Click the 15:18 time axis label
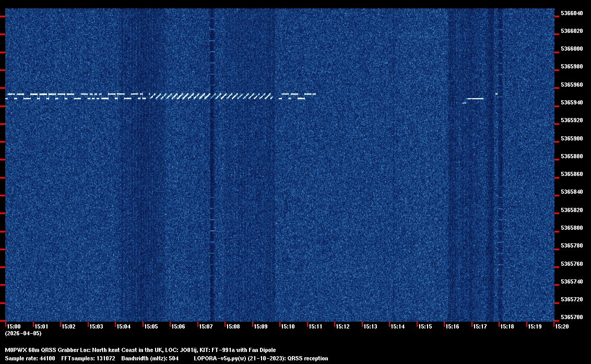 (507, 326)
